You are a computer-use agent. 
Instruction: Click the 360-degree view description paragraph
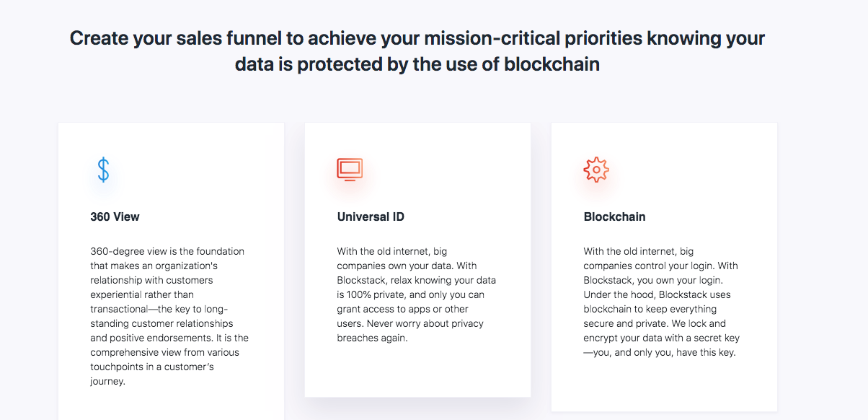(168, 316)
